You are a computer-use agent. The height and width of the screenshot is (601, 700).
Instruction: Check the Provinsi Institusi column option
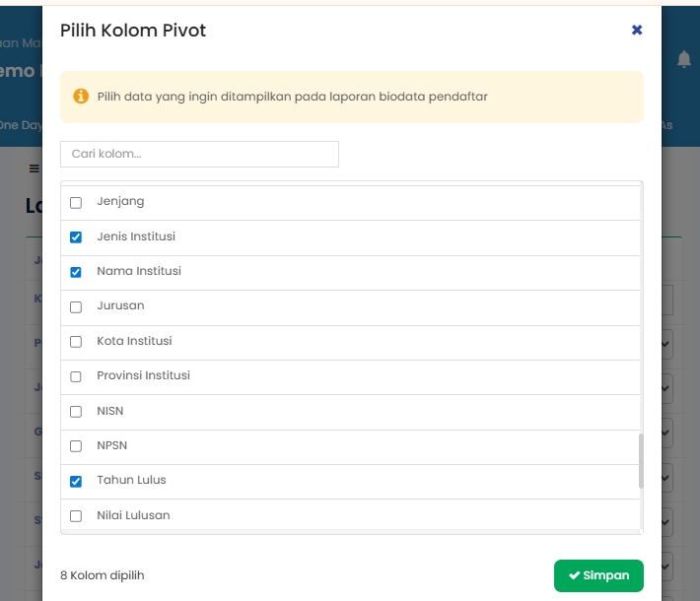76,376
